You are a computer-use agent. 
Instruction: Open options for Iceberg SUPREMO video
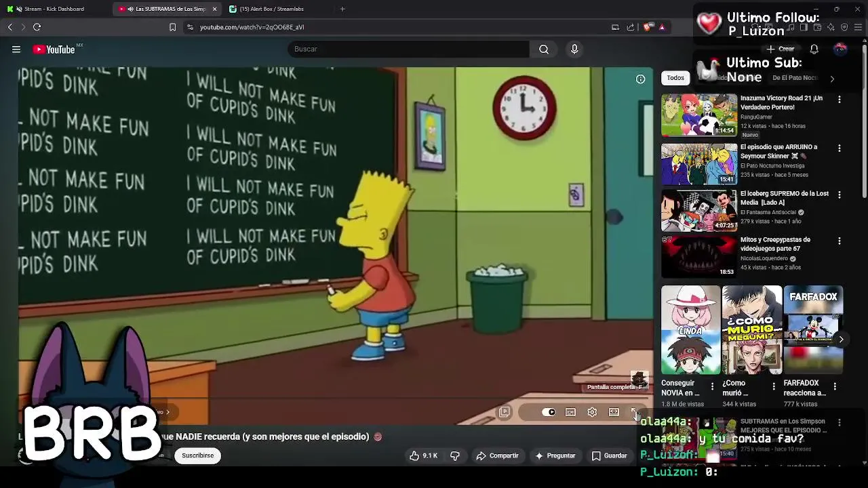pos(840,195)
